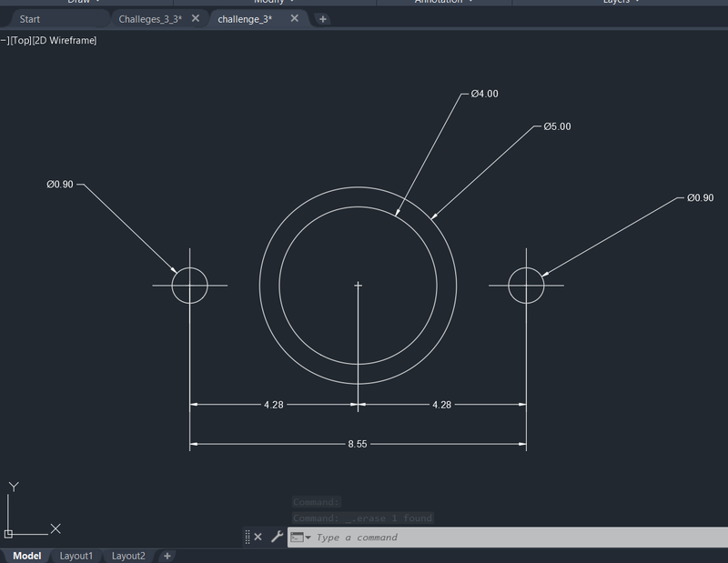
Task: Close the Challeges_3_3 drawing tab
Action: click(x=195, y=17)
